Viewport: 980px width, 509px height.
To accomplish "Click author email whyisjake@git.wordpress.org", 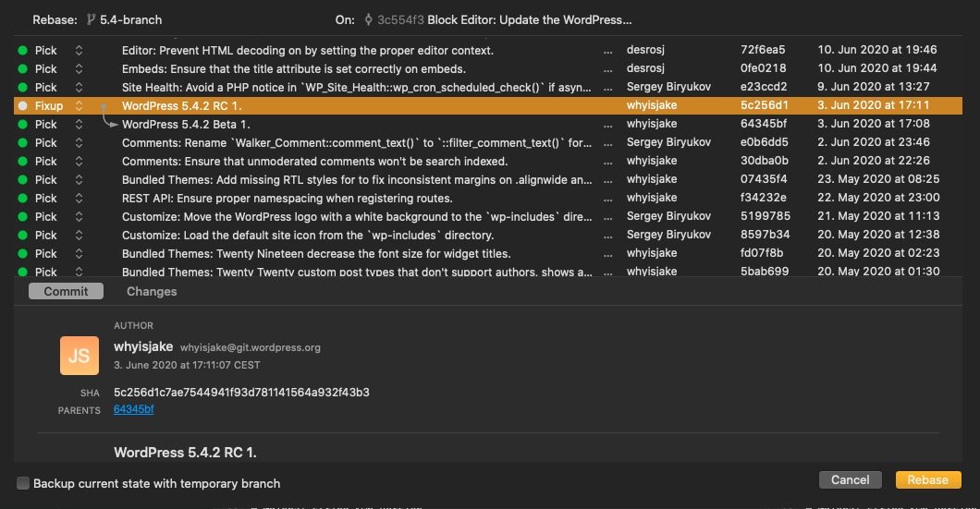I will (250, 348).
